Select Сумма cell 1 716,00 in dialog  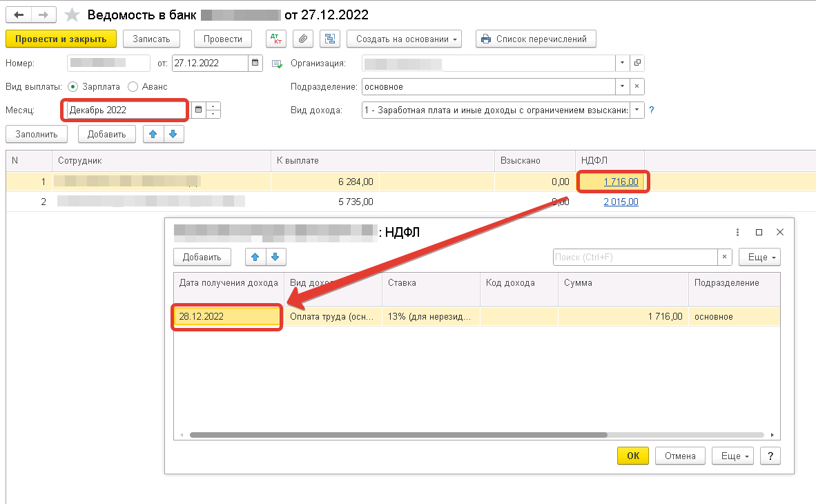623,316
